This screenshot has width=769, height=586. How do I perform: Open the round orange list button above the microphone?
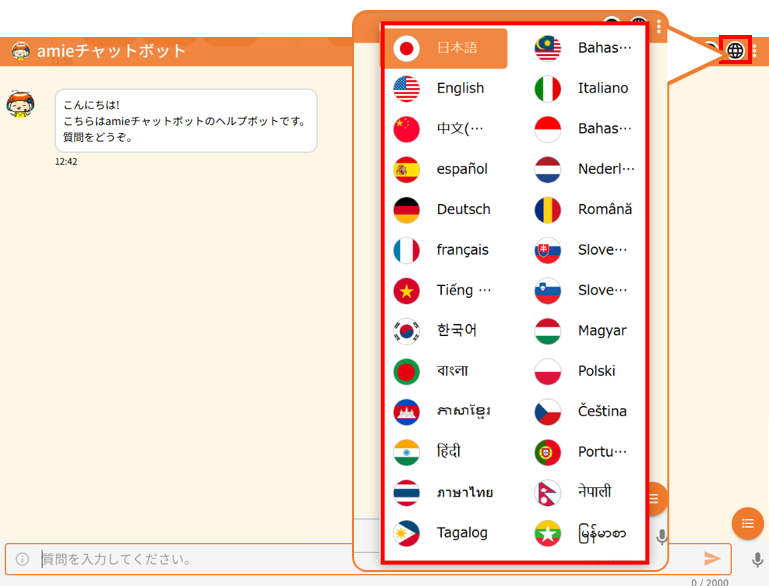747,523
